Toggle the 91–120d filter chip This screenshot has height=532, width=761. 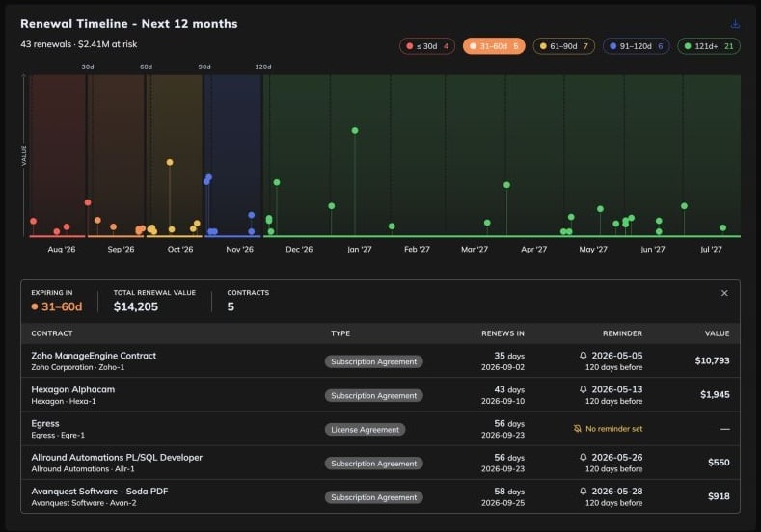pyautogui.click(x=636, y=46)
